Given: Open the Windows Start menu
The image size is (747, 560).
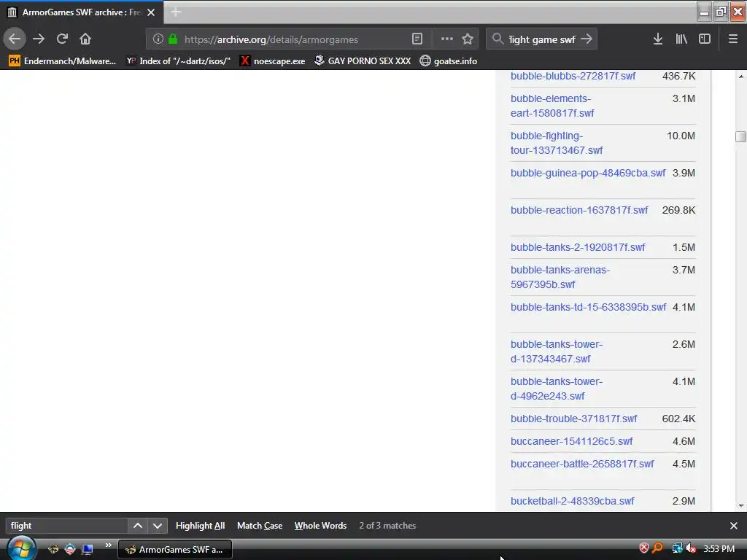Looking at the screenshot, I should tap(21, 548).
